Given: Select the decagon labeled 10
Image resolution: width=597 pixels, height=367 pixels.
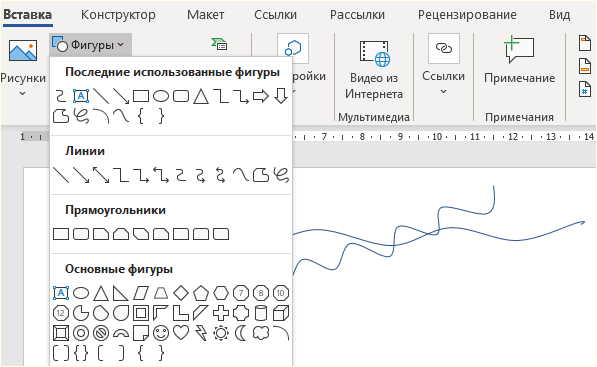Looking at the screenshot, I should (281, 293).
